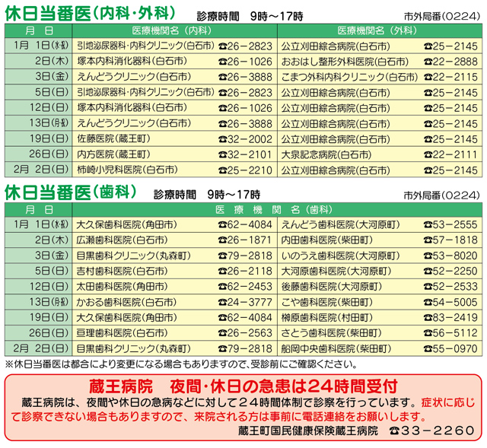Click dental phone number 53-2555
Image resolution: width=487 pixels, height=448 pixels.
click(455, 224)
